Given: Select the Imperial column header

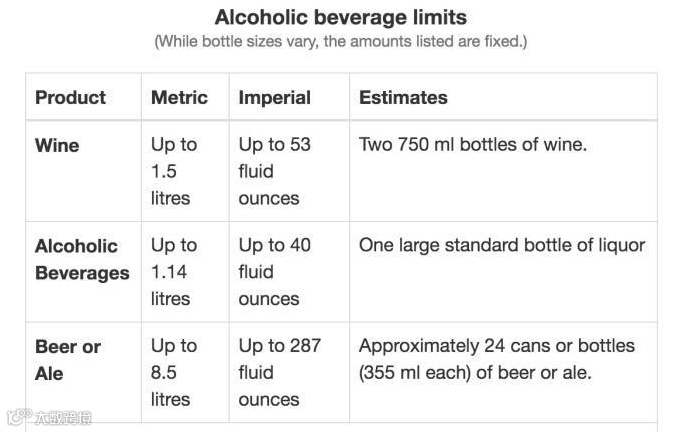Looking at the screenshot, I should (x=274, y=98).
